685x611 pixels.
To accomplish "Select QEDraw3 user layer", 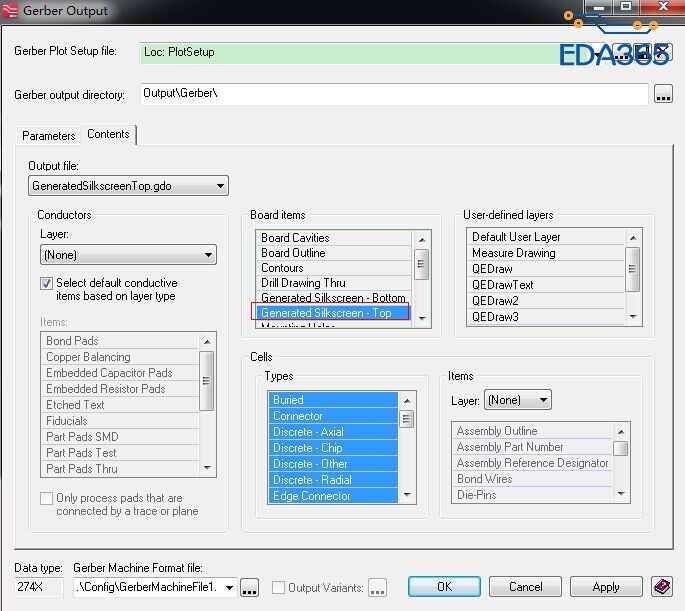I will [546, 317].
